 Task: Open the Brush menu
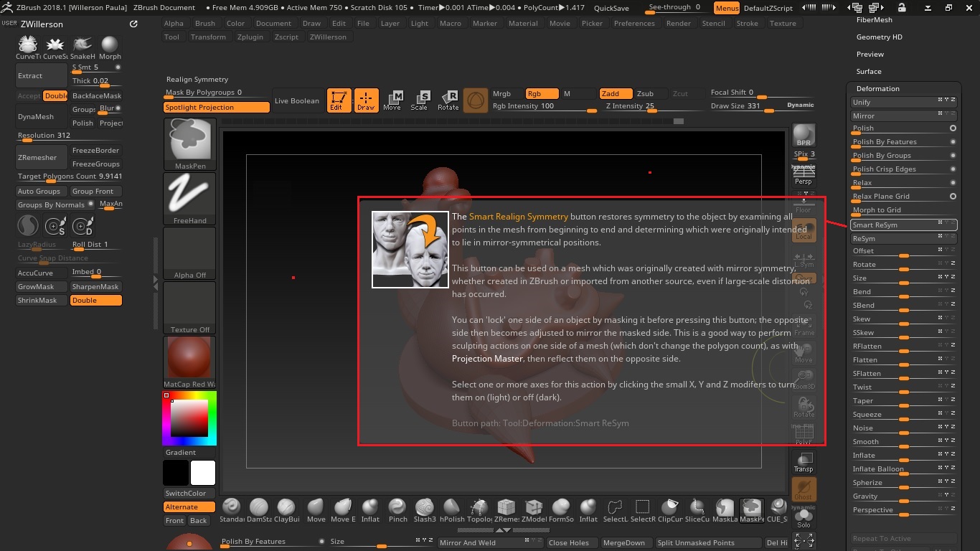(x=205, y=23)
